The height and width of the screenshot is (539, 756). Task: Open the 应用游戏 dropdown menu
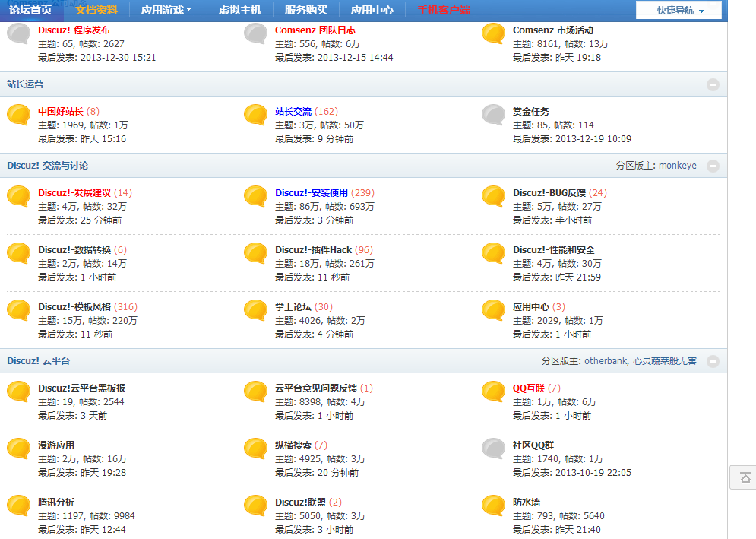(x=166, y=10)
